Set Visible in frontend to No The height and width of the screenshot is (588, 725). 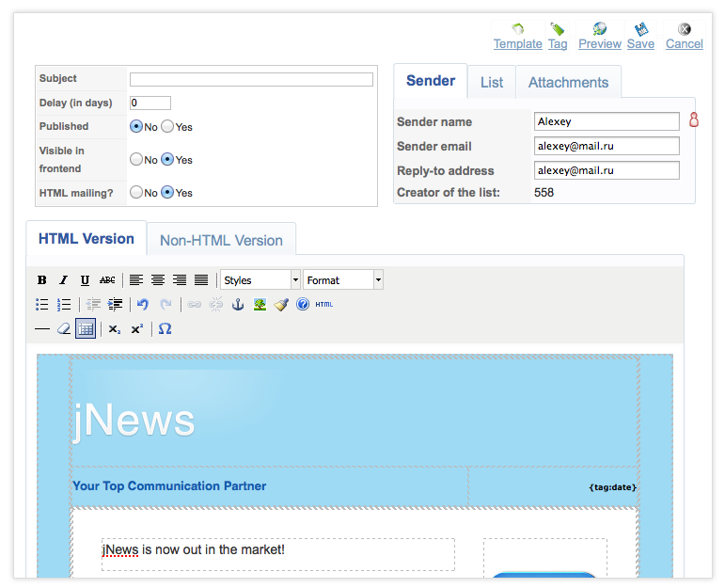click(x=136, y=159)
